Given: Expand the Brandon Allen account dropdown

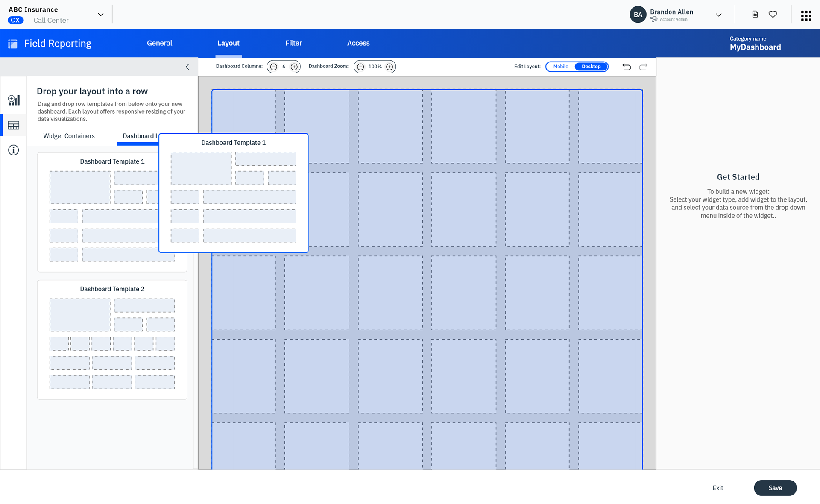Looking at the screenshot, I should (719, 15).
